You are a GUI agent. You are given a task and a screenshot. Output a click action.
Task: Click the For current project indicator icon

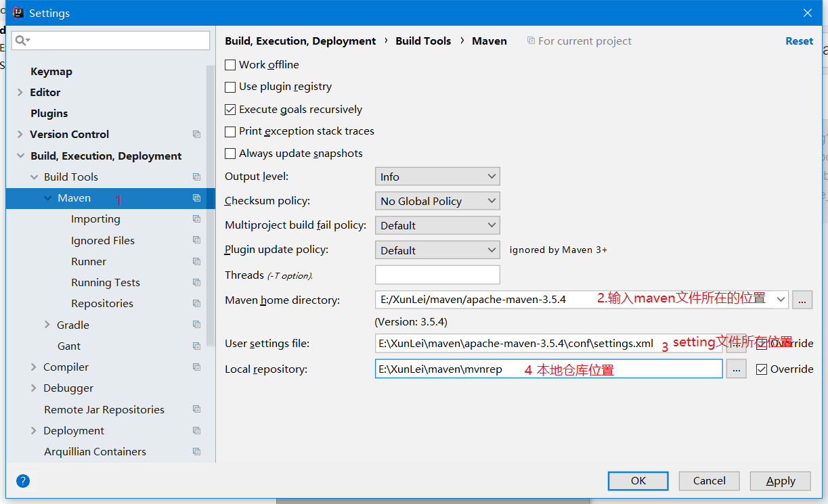pyautogui.click(x=531, y=41)
